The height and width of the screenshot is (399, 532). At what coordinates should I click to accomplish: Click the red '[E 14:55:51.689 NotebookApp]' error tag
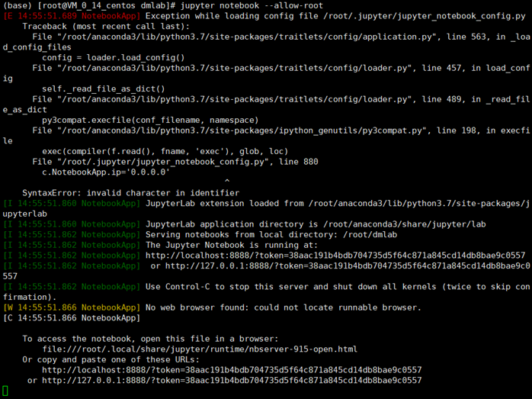pos(72,16)
